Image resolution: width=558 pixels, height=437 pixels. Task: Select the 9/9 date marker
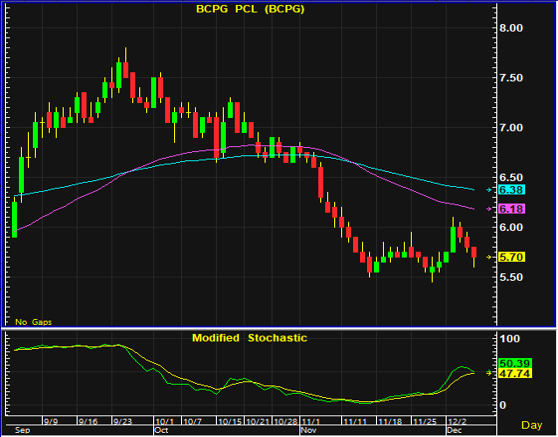(51, 422)
